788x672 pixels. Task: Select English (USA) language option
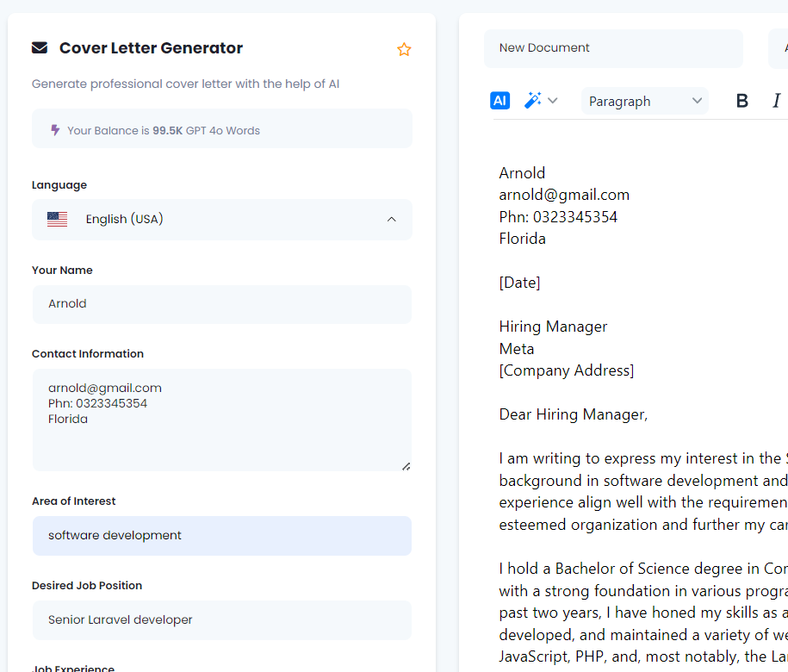tap(125, 219)
